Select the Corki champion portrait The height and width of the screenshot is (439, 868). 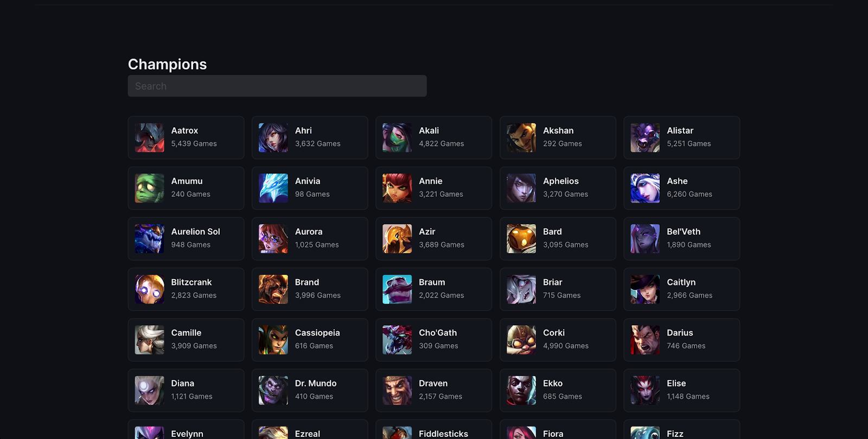521,340
